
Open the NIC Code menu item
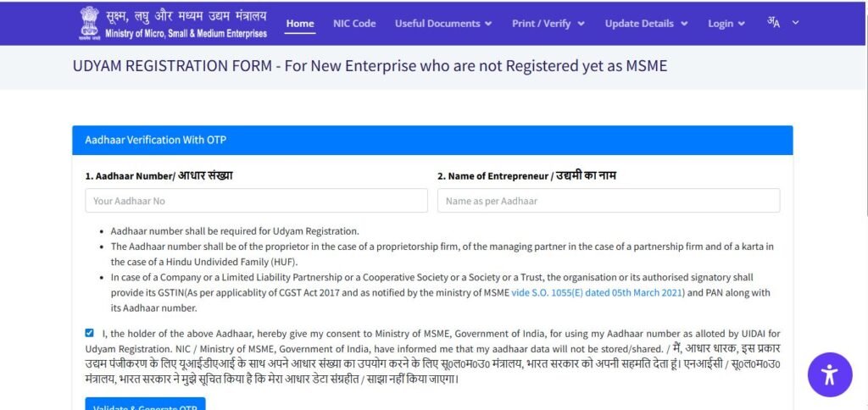[354, 24]
